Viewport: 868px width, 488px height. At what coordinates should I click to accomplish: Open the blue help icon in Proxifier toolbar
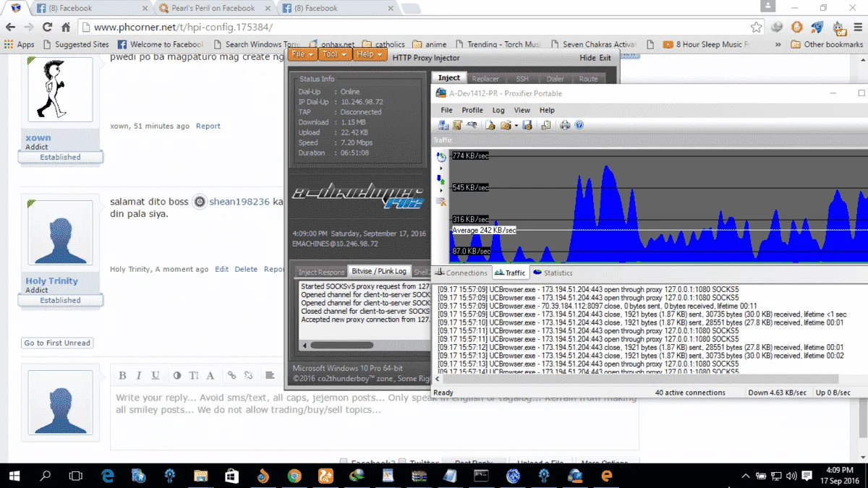(579, 125)
